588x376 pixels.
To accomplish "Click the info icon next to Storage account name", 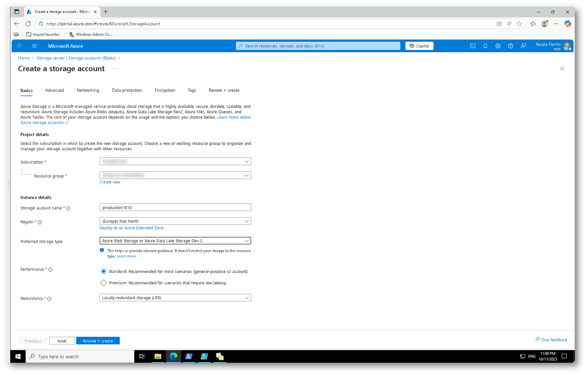I will pyautogui.click(x=68, y=208).
